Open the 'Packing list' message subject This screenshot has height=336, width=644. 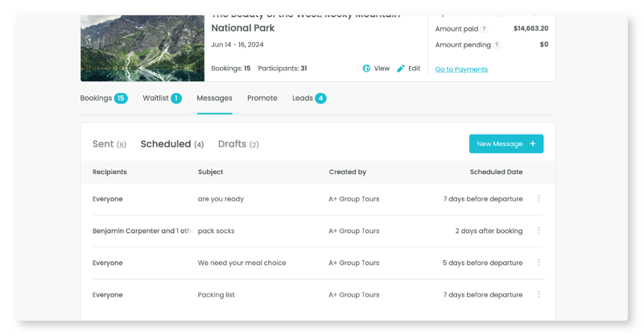(x=216, y=295)
